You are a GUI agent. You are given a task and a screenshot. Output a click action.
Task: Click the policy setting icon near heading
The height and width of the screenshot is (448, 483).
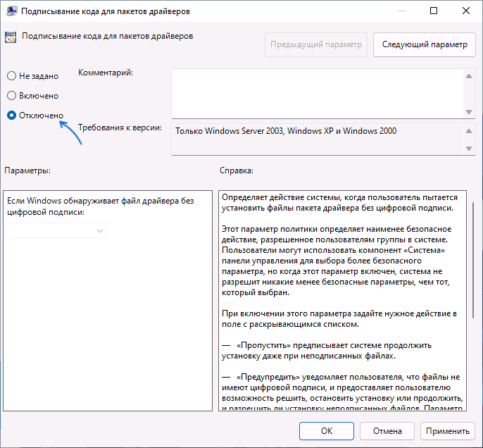tap(11, 37)
